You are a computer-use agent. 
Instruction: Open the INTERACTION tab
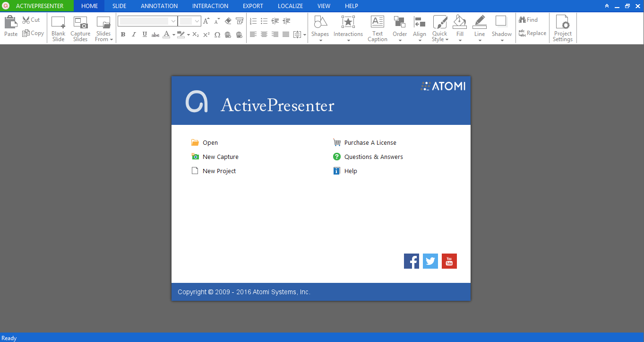210,6
